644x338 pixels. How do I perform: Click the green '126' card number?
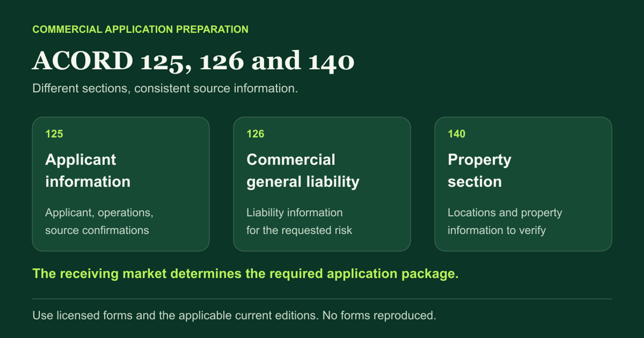tap(255, 134)
